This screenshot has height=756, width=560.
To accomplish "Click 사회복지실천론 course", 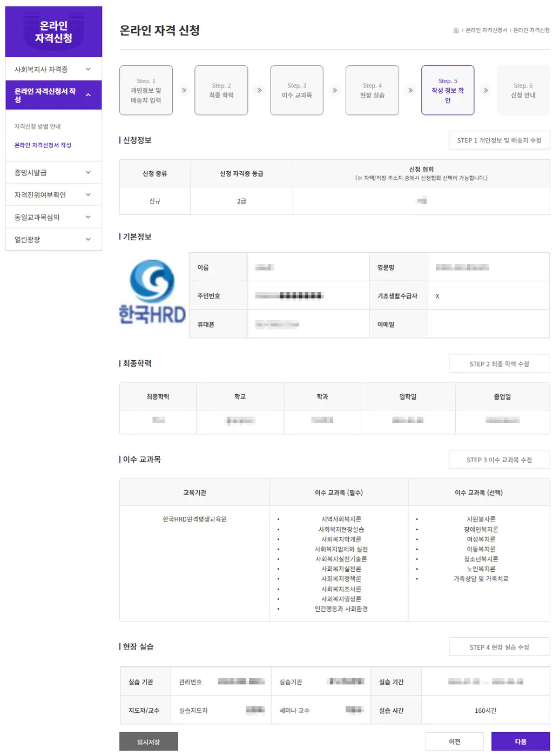I will click(341, 569).
